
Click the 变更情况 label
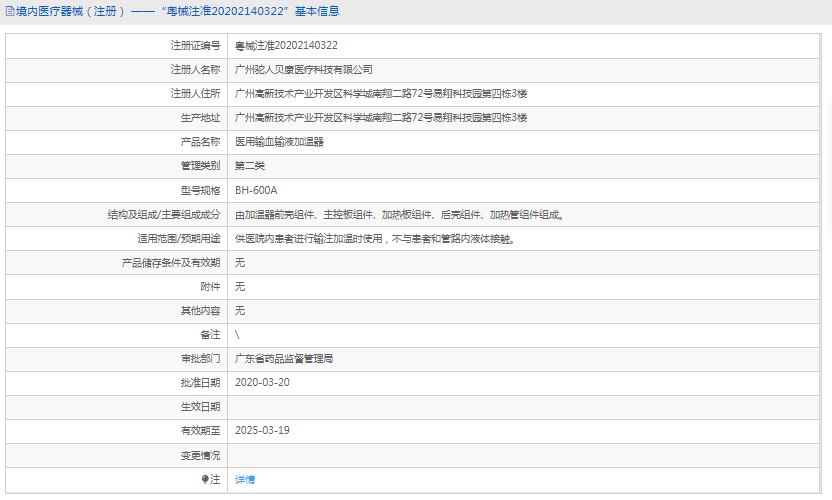click(200, 455)
